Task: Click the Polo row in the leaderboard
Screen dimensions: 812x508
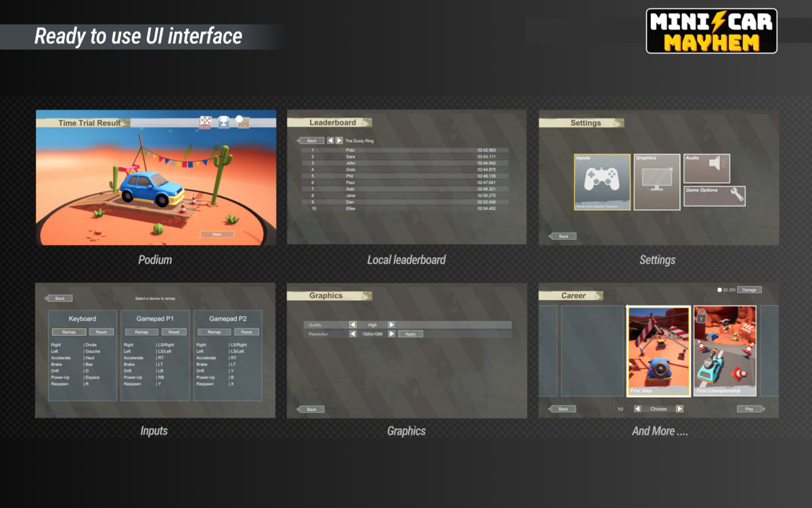Action: pos(405,150)
